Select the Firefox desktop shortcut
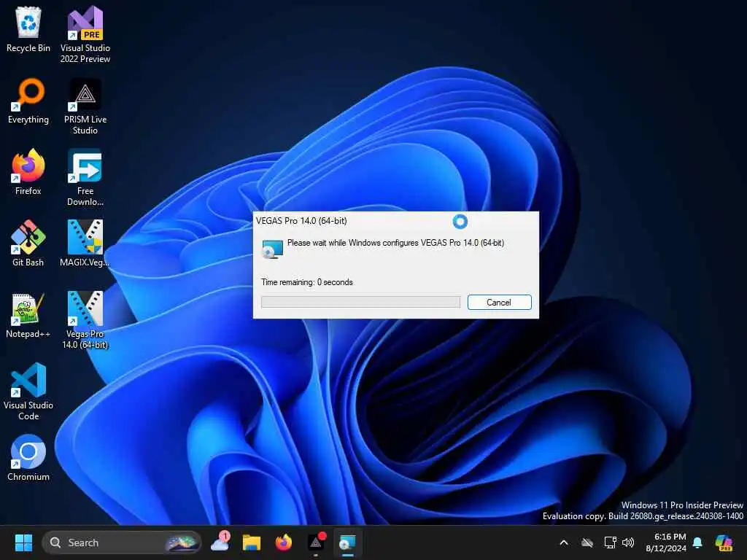 coord(28,172)
